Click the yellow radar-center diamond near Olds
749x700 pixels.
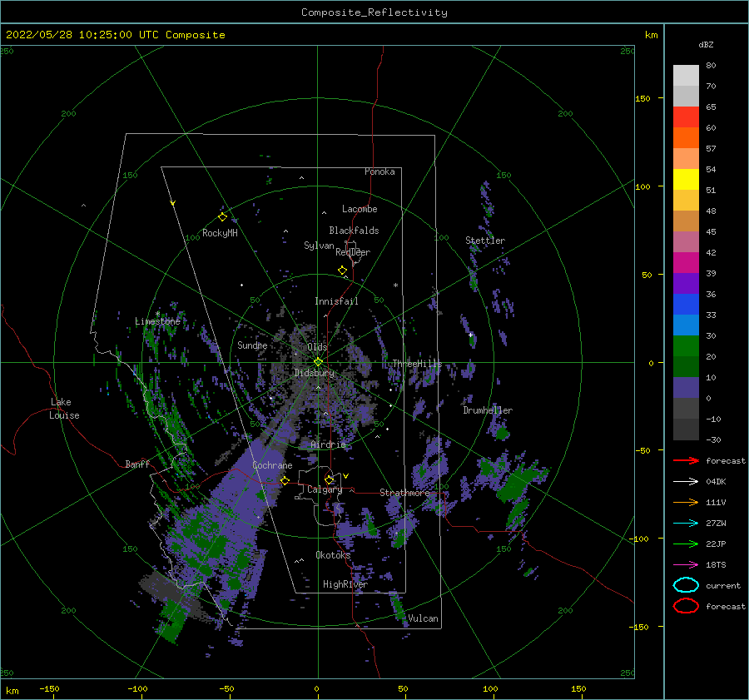(318, 362)
